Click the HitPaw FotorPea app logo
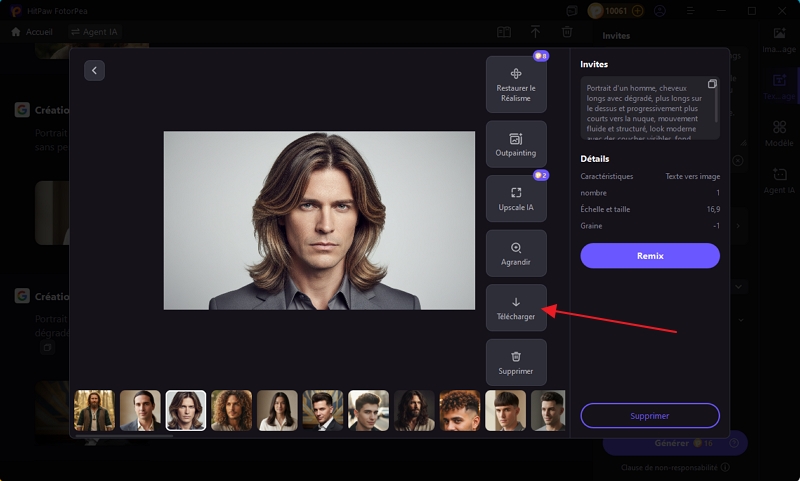800x481 pixels. tap(16, 11)
